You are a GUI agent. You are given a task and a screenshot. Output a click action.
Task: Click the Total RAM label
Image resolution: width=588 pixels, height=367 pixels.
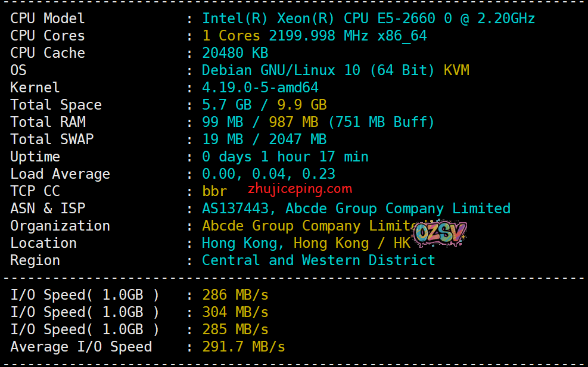tap(48, 122)
